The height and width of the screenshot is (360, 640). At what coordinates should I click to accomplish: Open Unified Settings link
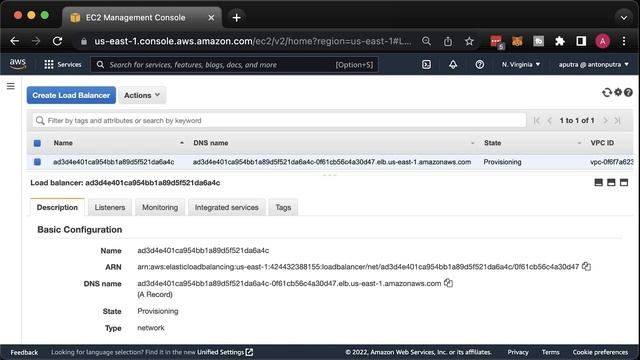[225, 352]
